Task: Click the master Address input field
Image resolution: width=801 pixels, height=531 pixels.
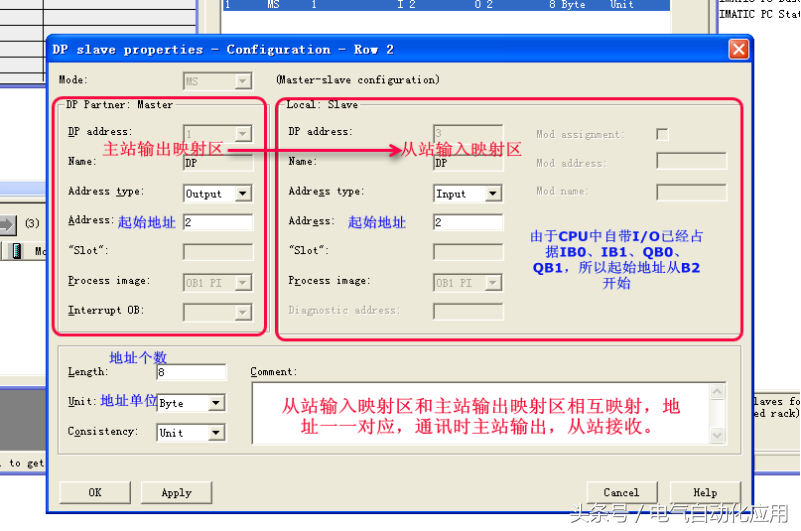Action: click(218, 223)
